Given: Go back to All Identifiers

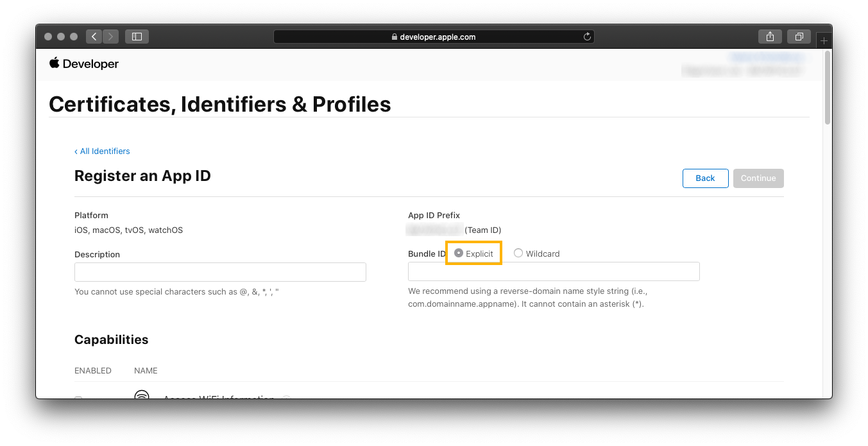Looking at the screenshot, I should 102,151.
